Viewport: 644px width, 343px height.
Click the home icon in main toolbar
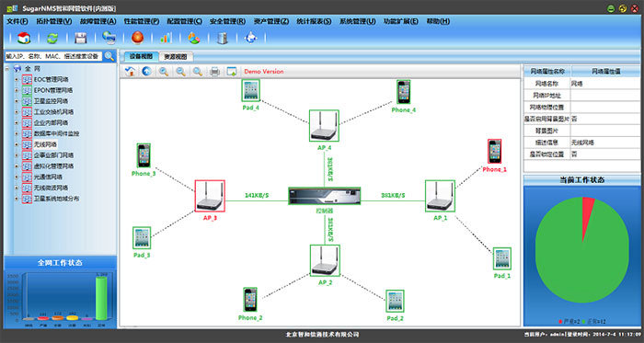24,38
